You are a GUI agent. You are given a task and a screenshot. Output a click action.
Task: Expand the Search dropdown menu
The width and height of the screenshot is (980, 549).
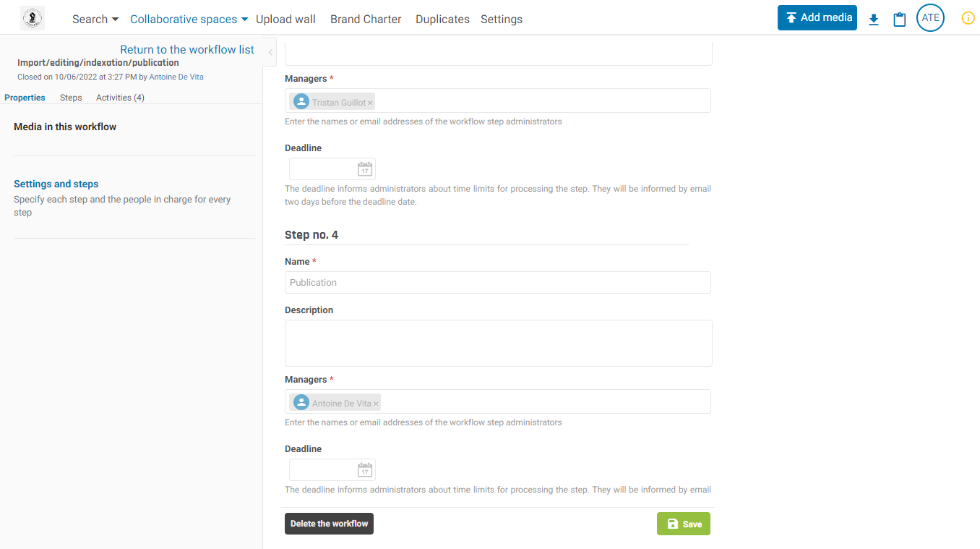[x=95, y=20]
